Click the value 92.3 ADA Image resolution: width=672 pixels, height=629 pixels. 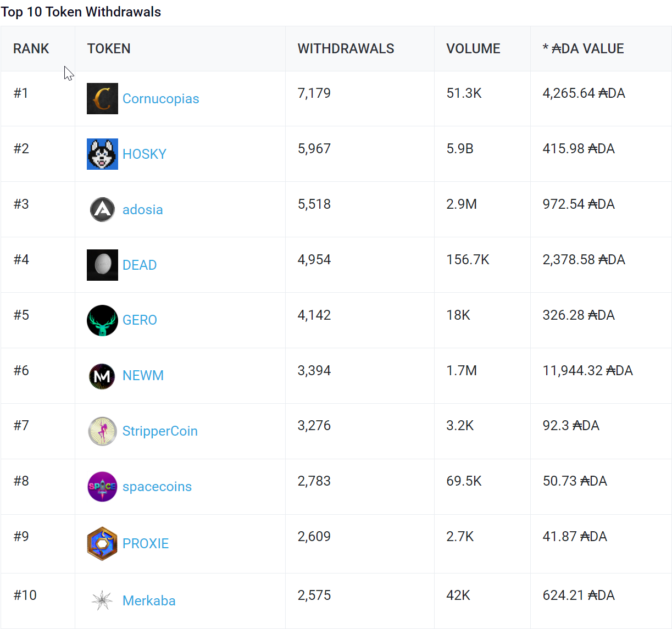pos(571,426)
